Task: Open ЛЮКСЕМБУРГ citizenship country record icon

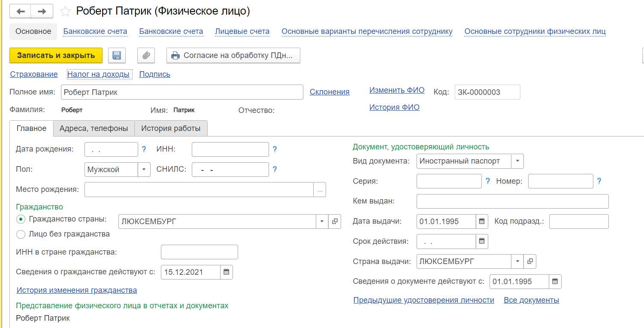Action: pos(335,222)
